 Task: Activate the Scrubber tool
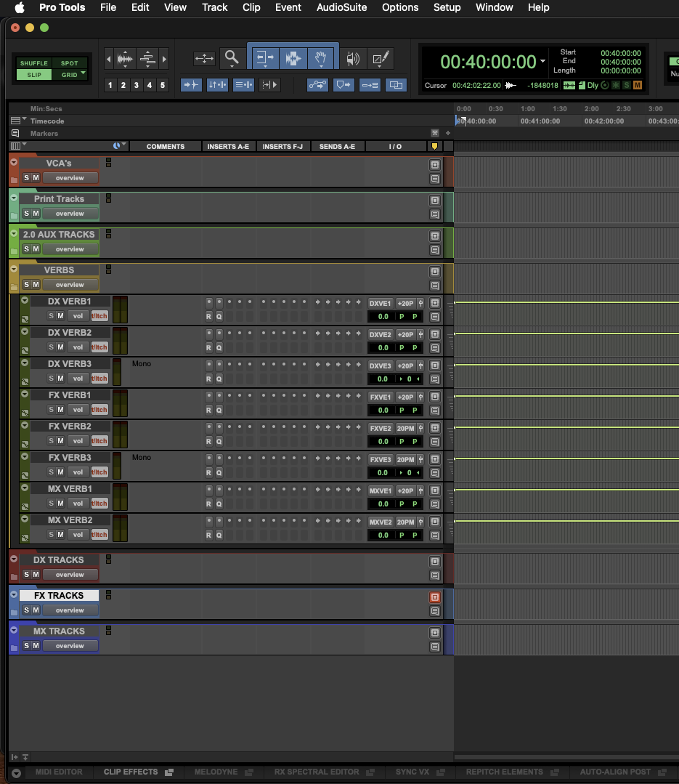354,58
